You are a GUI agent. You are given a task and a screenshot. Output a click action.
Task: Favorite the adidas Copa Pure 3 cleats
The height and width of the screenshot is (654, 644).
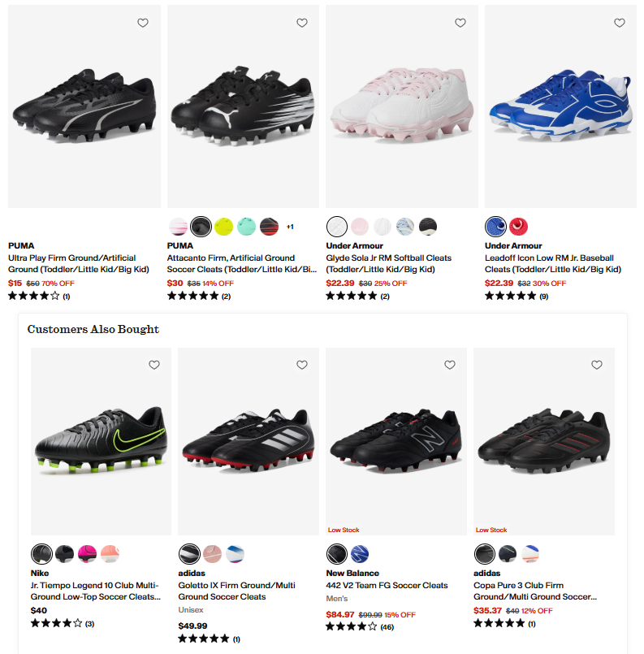[597, 366]
